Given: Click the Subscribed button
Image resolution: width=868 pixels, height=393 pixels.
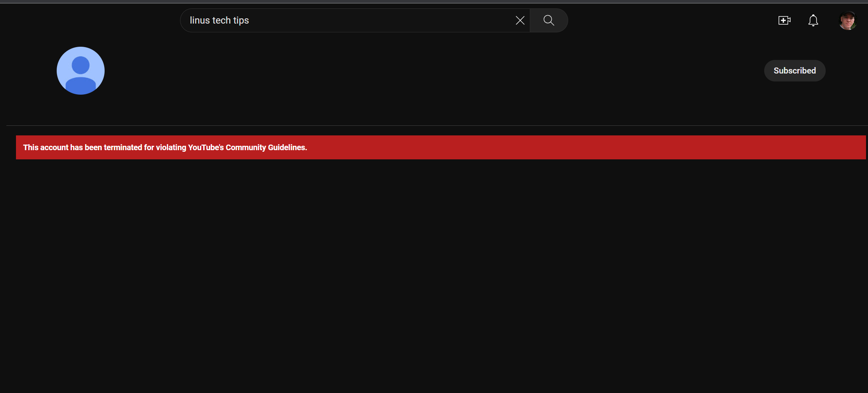Looking at the screenshot, I should click(x=795, y=71).
